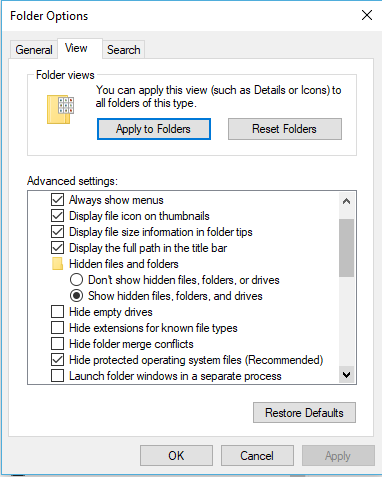Click the folder views icon
The height and width of the screenshot is (477, 382).
[60, 109]
